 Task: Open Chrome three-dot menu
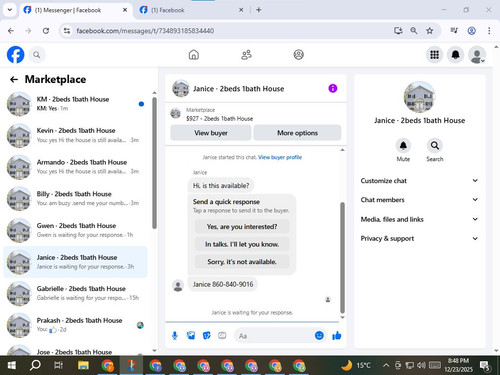(x=489, y=31)
